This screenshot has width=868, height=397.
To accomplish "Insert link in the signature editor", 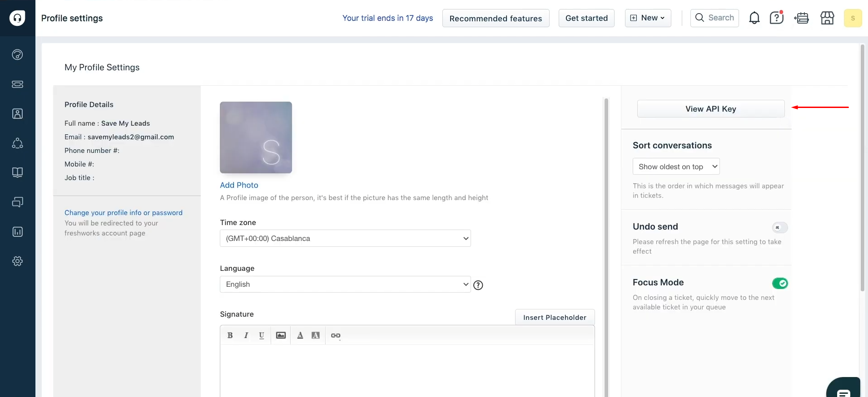I will 336,335.
